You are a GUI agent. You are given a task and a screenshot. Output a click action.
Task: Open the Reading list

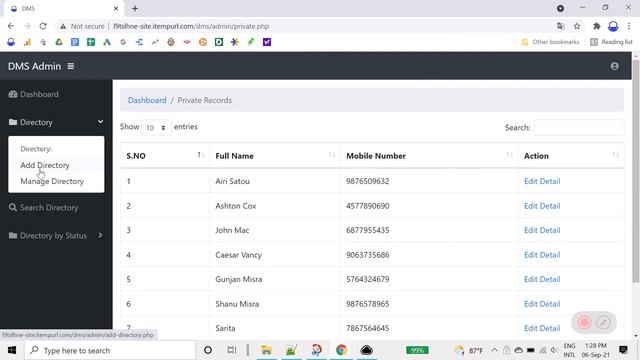pyautogui.click(x=611, y=42)
